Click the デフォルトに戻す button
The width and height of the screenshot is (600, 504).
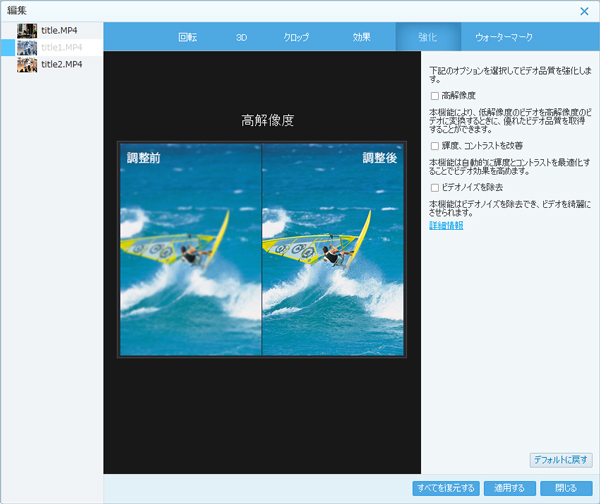tap(561, 460)
